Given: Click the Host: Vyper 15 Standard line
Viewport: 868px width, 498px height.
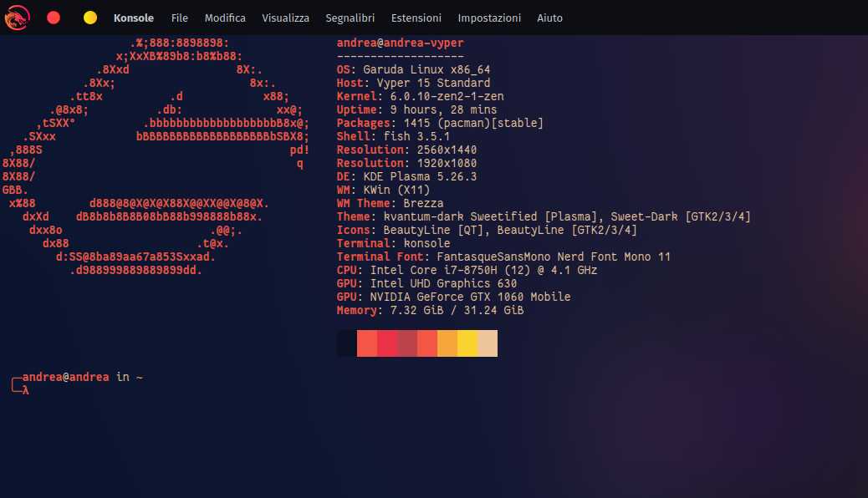Looking at the screenshot, I should coord(413,83).
